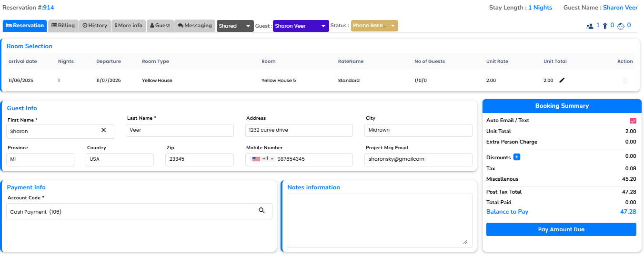This screenshot has width=644, height=258.
Task: Click the adults guest count icon
Action: coord(590,26)
